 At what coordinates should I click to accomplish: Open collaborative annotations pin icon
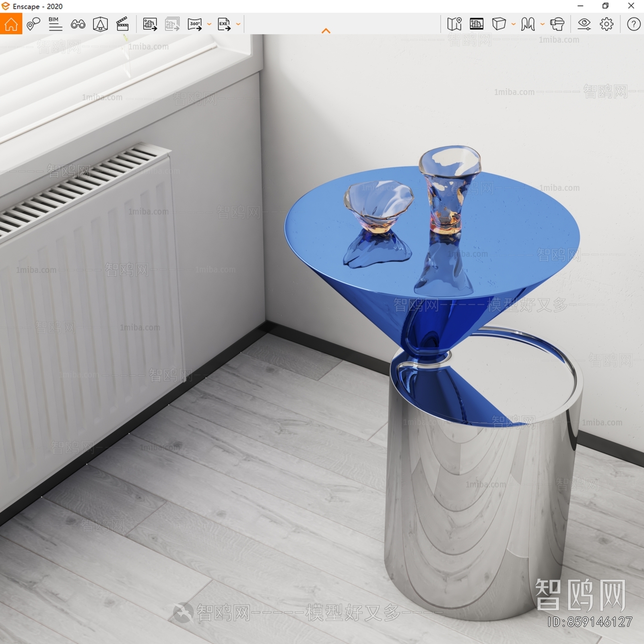(33, 24)
